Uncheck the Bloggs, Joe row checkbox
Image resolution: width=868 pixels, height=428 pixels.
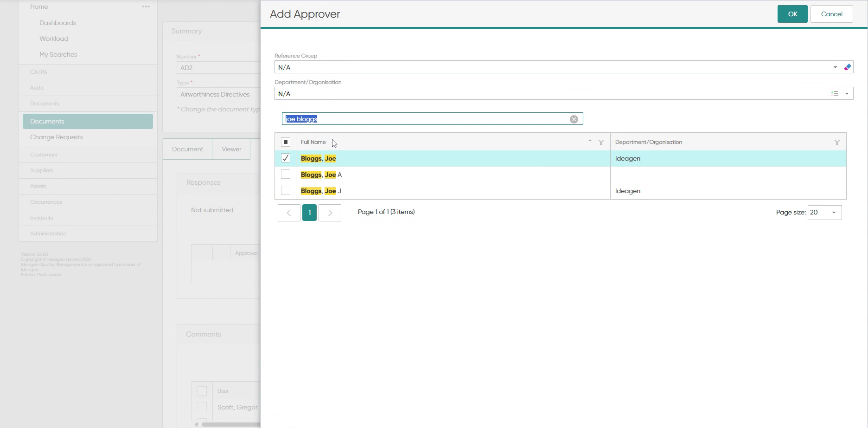click(286, 158)
